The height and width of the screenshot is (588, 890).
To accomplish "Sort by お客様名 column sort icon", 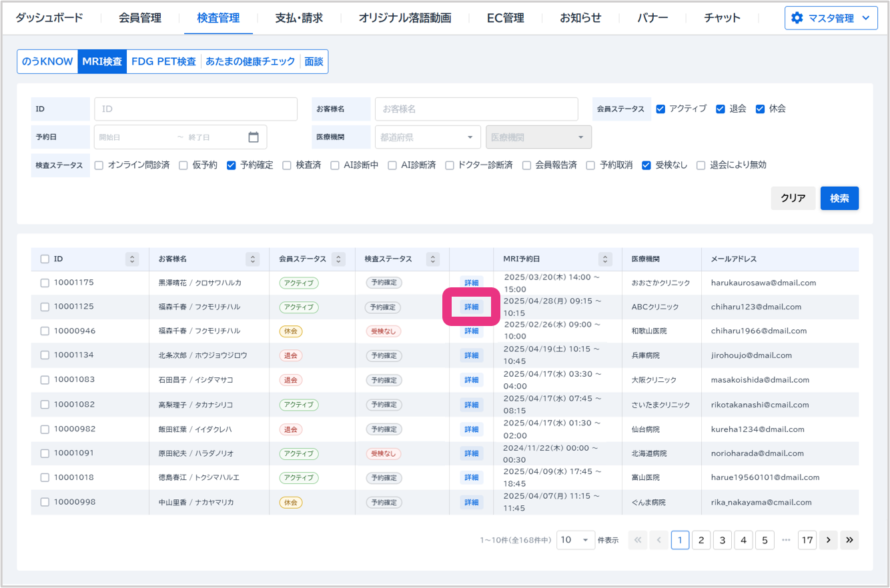I will [x=252, y=259].
